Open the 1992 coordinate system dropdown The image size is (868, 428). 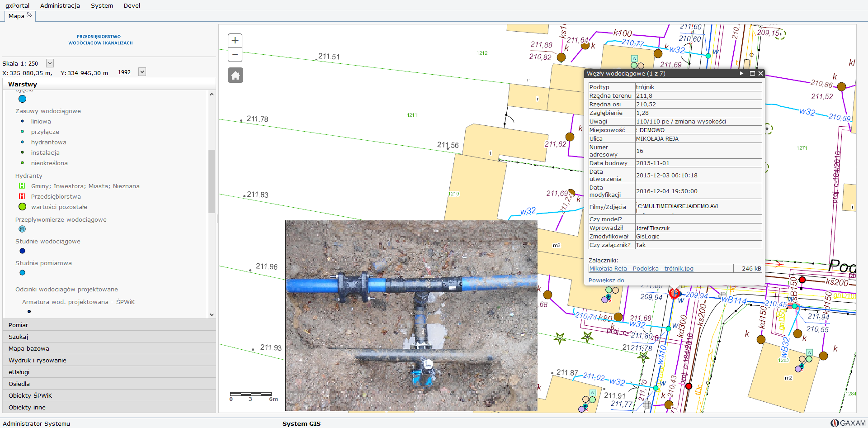[x=142, y=72]
